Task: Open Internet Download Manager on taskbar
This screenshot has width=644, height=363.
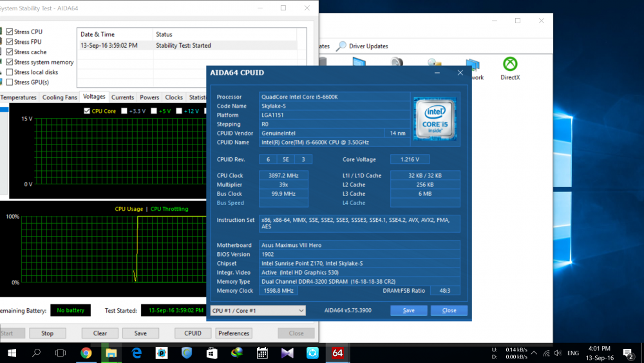Action: (x=237, y=353)
